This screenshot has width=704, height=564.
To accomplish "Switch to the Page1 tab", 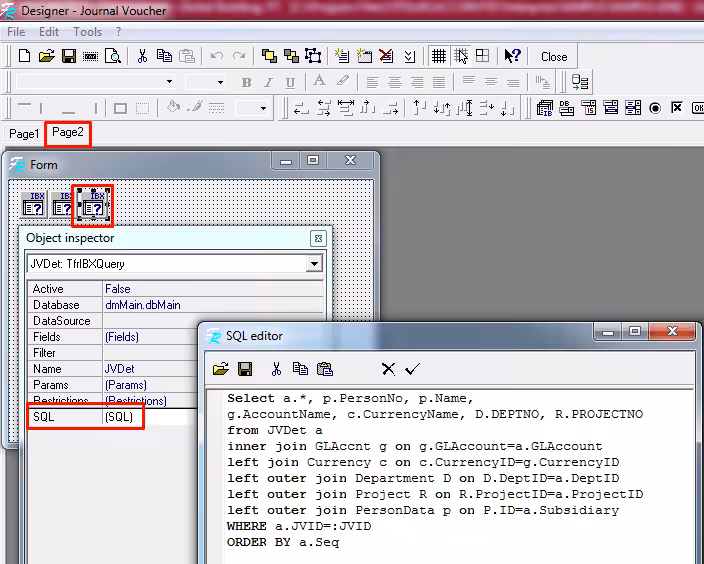I will tap(24, 134).
